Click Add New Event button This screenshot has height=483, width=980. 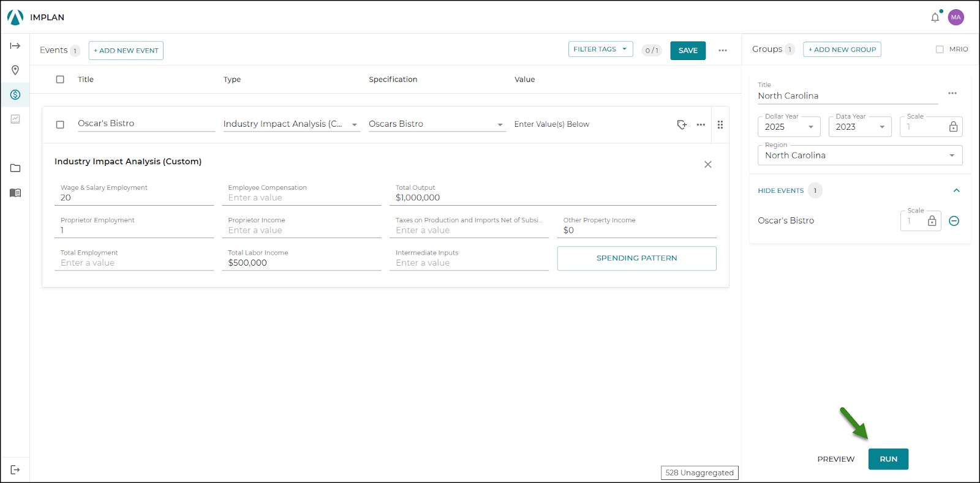point(126,50)
